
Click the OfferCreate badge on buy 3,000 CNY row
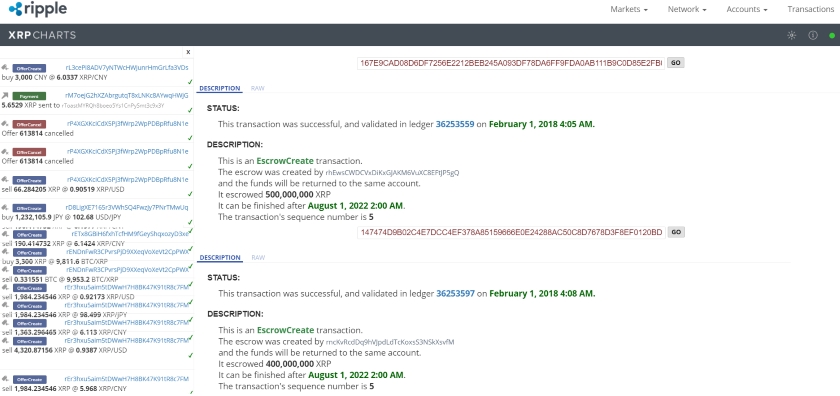pyautogui.click(x=29, y=68)
